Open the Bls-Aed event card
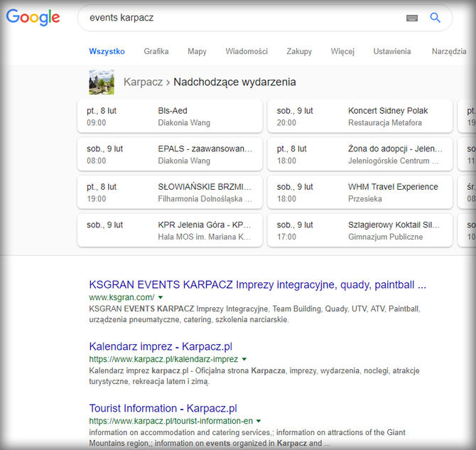The width and height of the screenshot is (476, 450). point(170,116)
